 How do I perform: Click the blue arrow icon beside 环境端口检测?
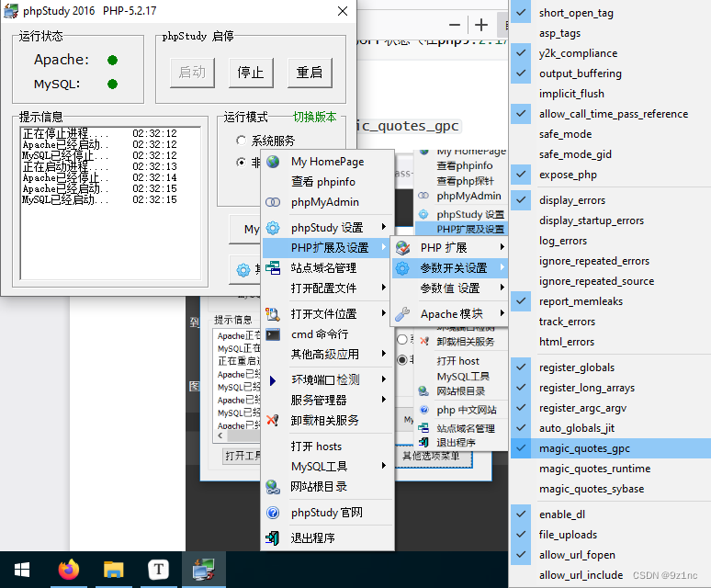point(273,380)
